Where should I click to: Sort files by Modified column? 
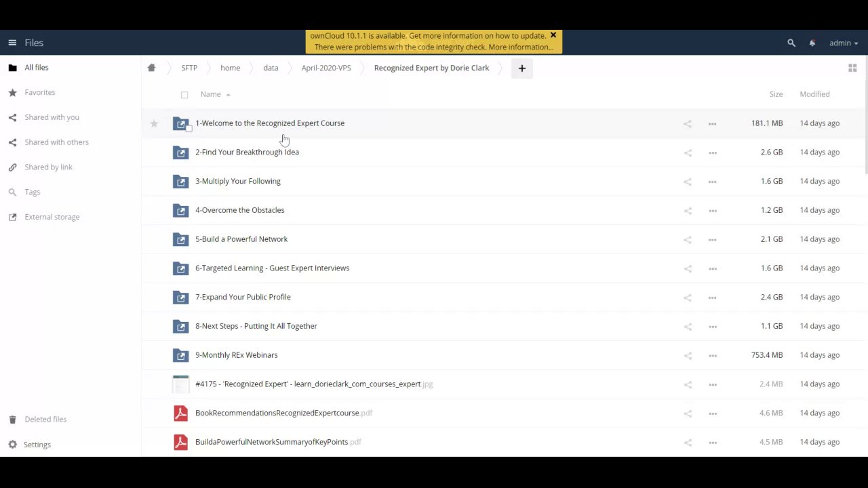click(x=814, y=94)
